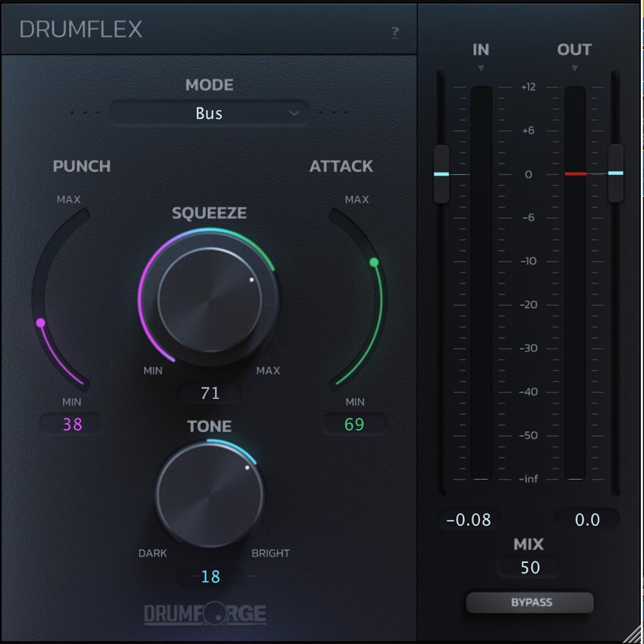This screenshot has width=644, height=644.
Task: Click the ATTACK label
Action: tap(341, 166)
